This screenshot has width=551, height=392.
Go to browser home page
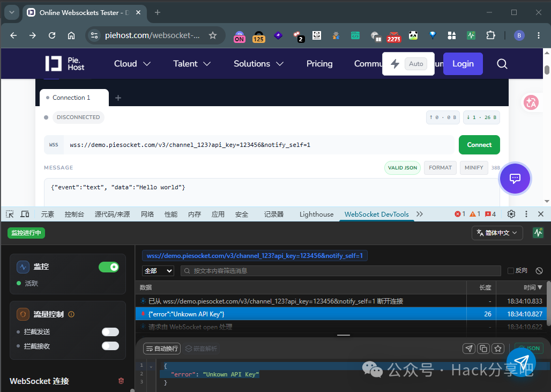coord(71,35)
